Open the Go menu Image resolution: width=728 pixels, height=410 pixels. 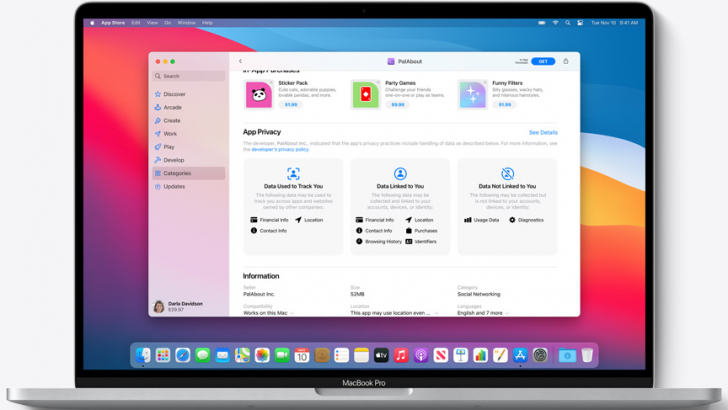click(x=168, y=23)
